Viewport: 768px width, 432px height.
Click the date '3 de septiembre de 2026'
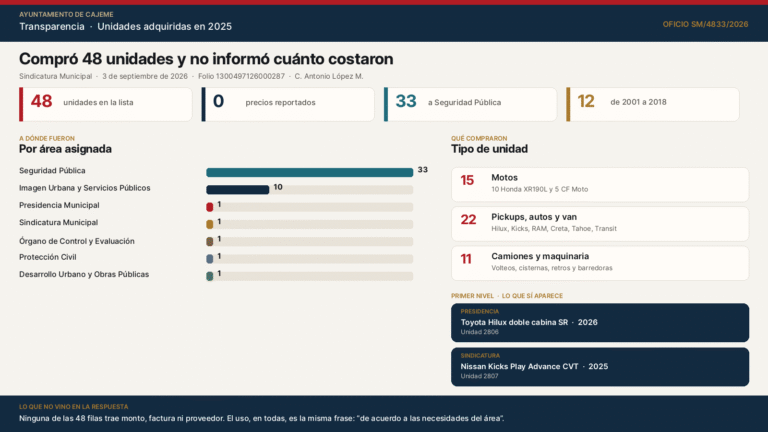[145, 76]
